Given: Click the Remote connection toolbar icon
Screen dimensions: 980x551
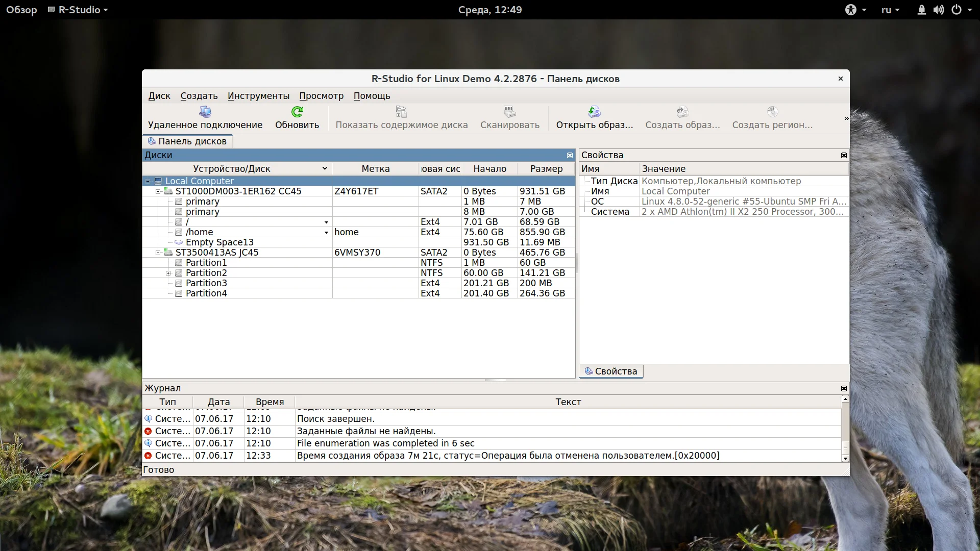Looking at the screenshot, I should 205,112.
